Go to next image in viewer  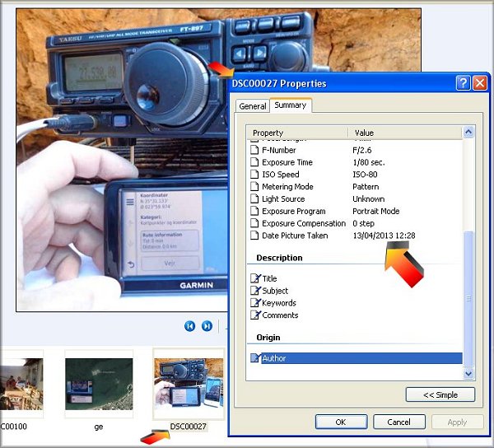pos(207,326)
